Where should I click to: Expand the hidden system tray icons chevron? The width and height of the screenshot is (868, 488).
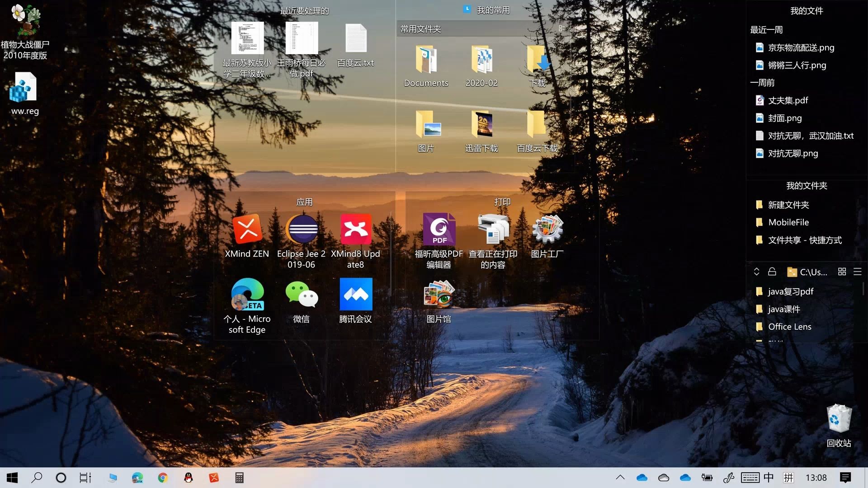coord(620,478)
